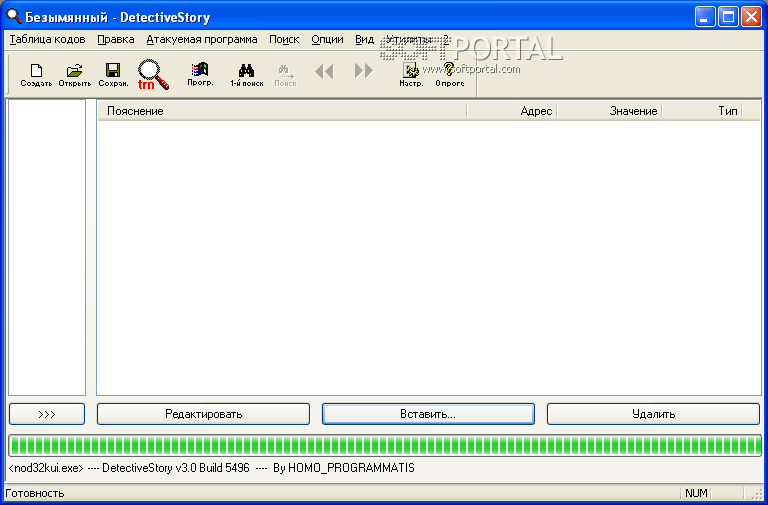Screen dimensions: 768x505
Task: Click the 1-й поиск binoculars icon
Action: tap(246, 75)
